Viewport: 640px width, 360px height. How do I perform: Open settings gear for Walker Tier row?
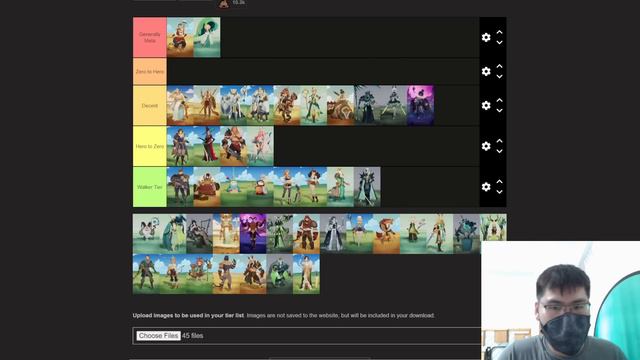[x=486, y=187]
